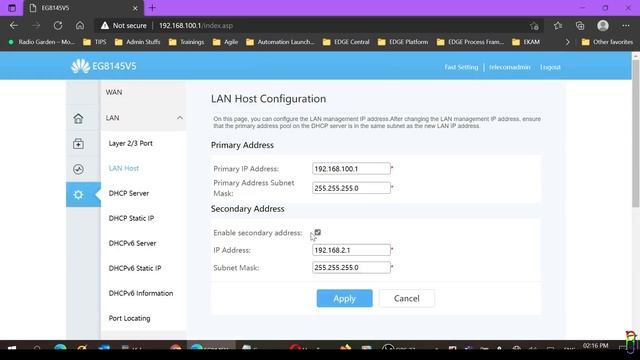Open the Other favorites folder

(x=607, y=42)
